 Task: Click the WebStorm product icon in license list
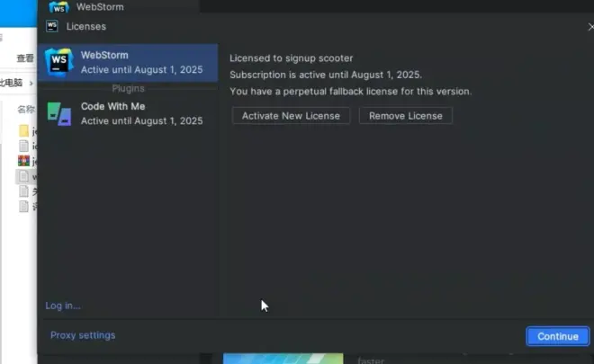(x=58, y=61)
